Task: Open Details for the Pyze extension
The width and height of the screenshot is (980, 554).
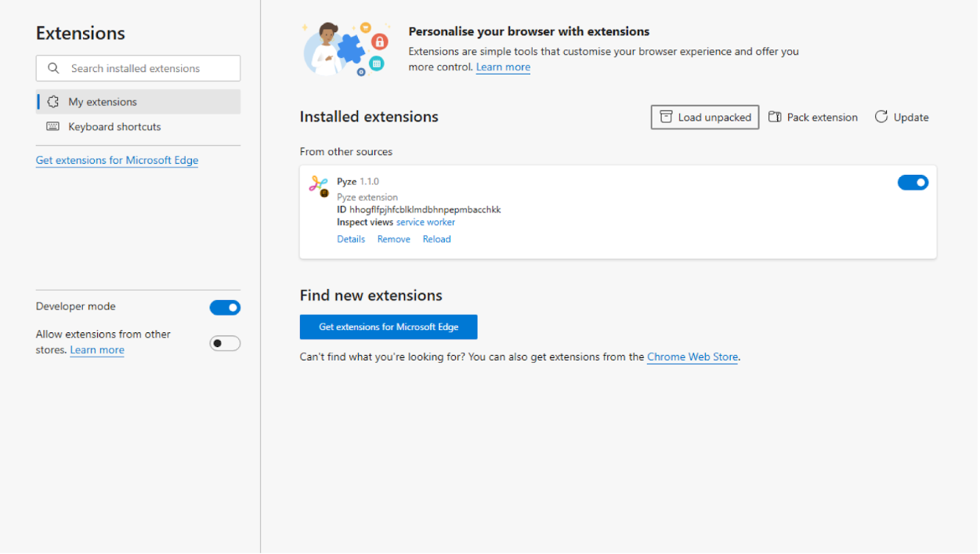Action: 350,239
